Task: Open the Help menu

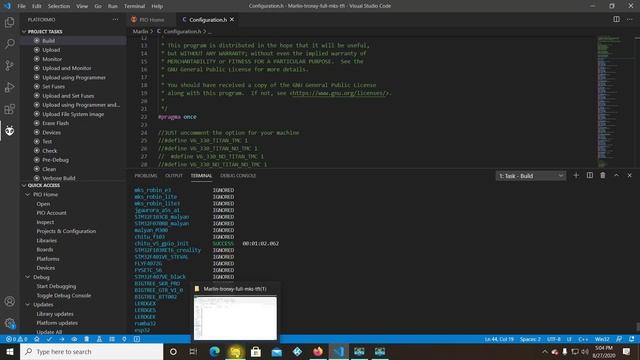Action: coord(157,6)
